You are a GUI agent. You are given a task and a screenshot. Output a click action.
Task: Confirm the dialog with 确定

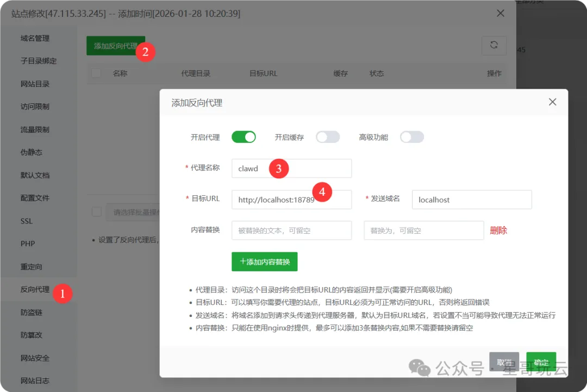coord(541,362)
